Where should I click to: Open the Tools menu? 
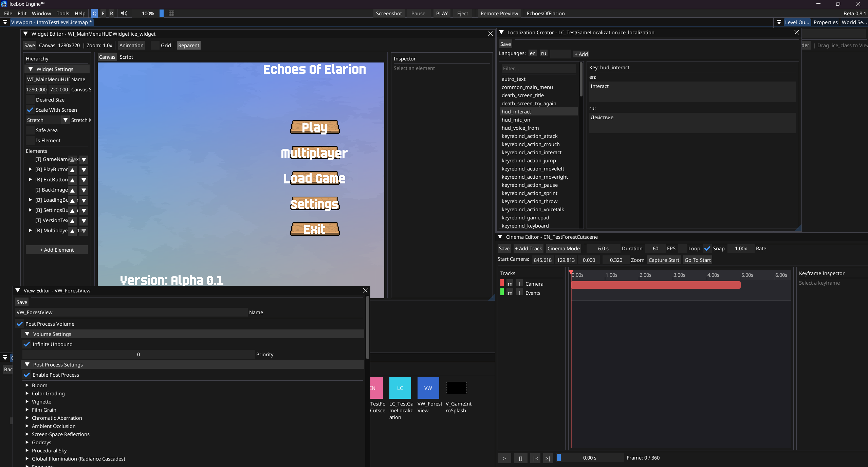[63, 13]
